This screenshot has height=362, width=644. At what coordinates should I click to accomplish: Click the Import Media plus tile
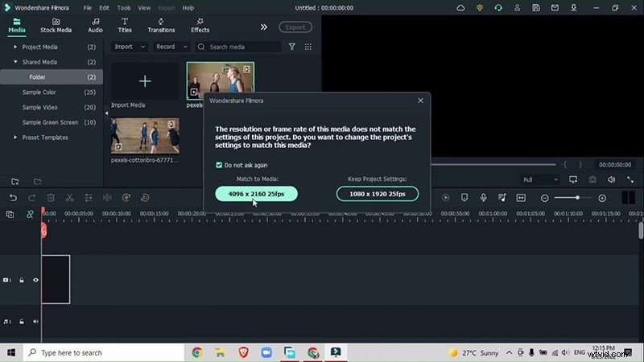(145, 81)
